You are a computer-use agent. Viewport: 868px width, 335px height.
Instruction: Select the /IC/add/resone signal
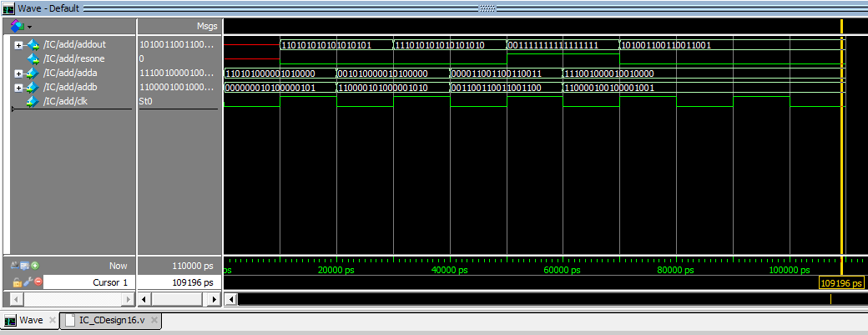coord(74,59)
